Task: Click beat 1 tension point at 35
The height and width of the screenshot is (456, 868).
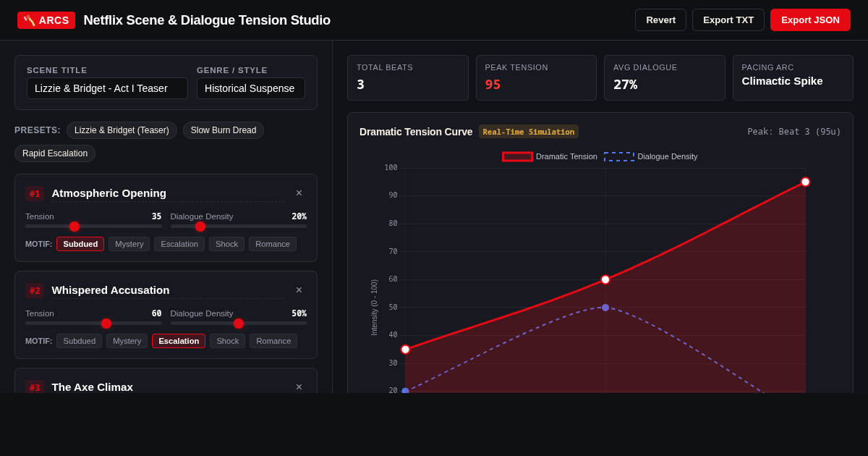Action: pyautogui.click(x=405, y=350)
